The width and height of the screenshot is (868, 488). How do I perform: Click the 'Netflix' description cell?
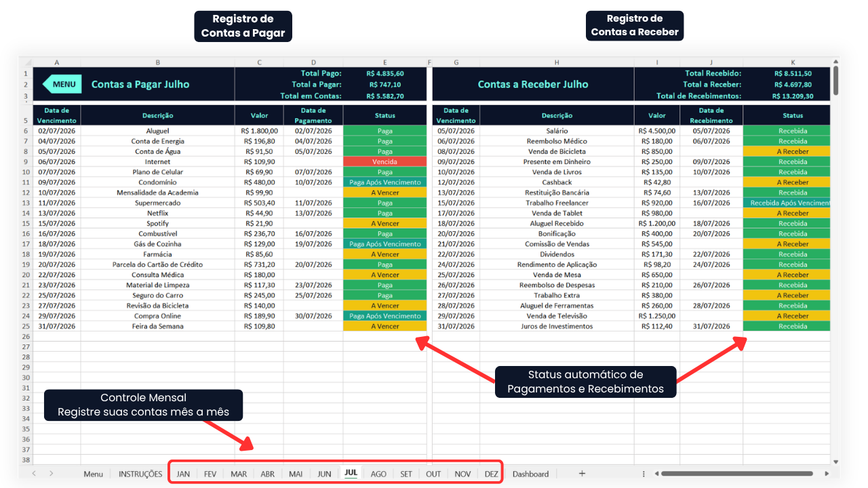[x=158, y=213]
